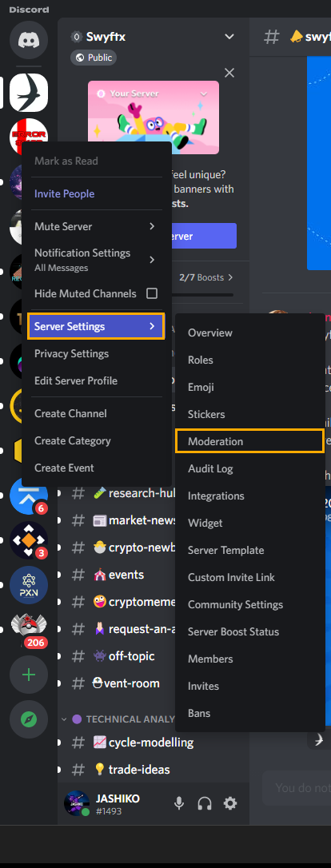
Task: Click JASHIKO user avatar
Action: point(77,803)
